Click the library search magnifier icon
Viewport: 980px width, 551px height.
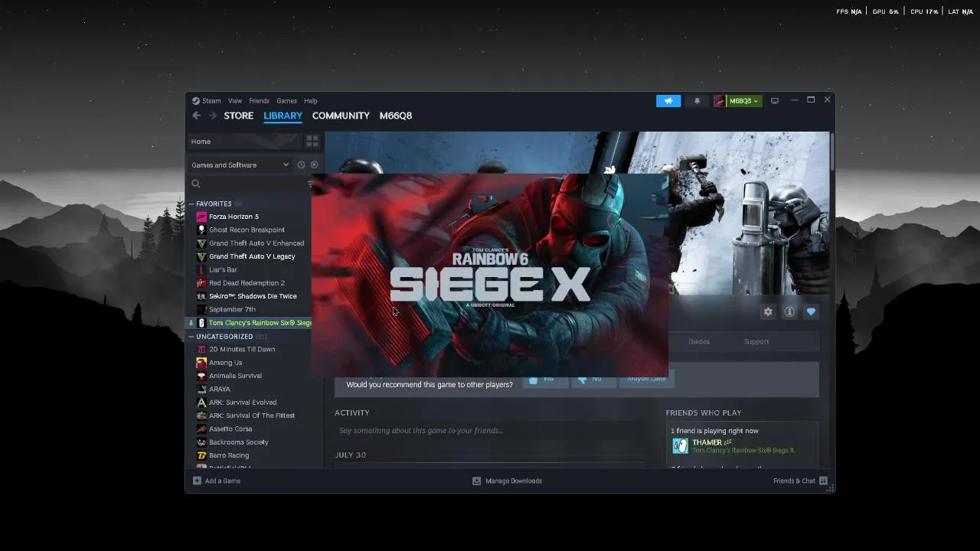click(x=196, y=184)
